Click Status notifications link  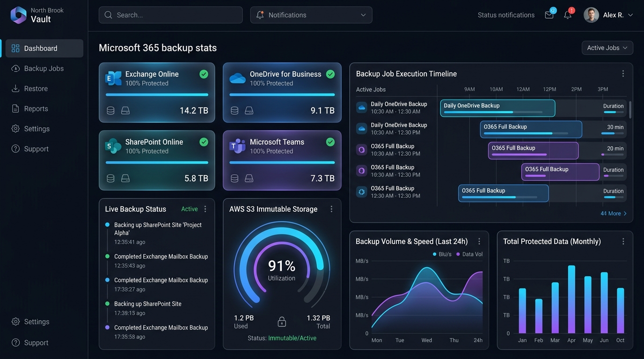pos(506,15)
